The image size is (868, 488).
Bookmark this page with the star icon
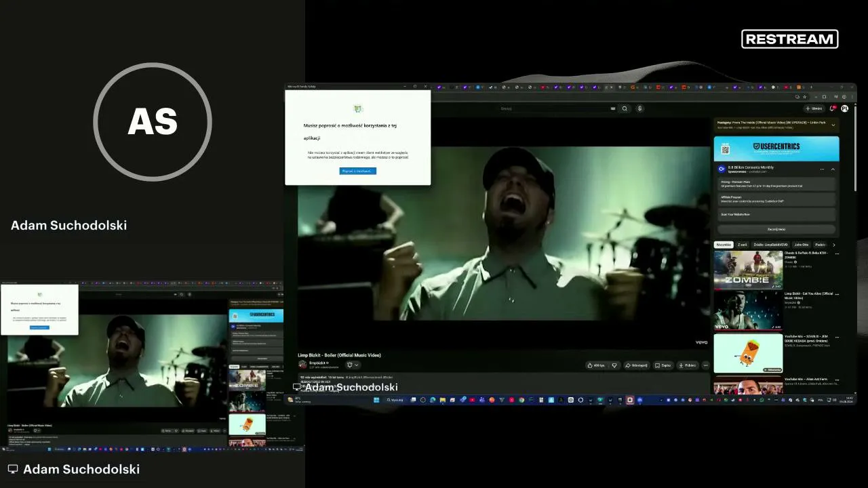pos(805,97)
